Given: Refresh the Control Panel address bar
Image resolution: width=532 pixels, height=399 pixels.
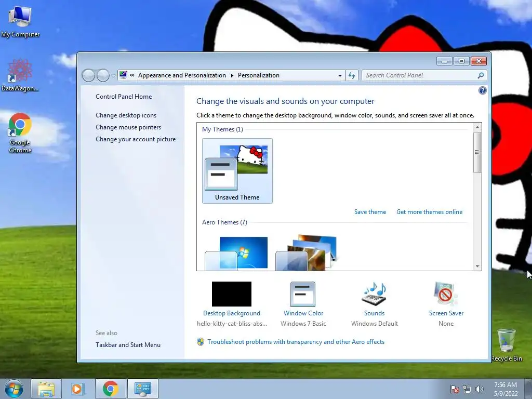Looking at the screenshot, I should [352, 75].
